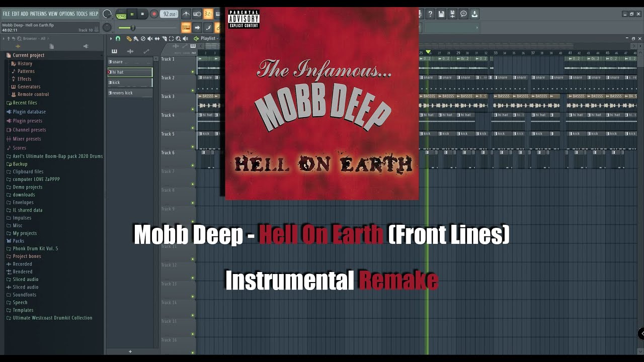The height and width of the screenshot is (362, 644).
Task: Click the Track 3 header label
Action: pos(168,97)
